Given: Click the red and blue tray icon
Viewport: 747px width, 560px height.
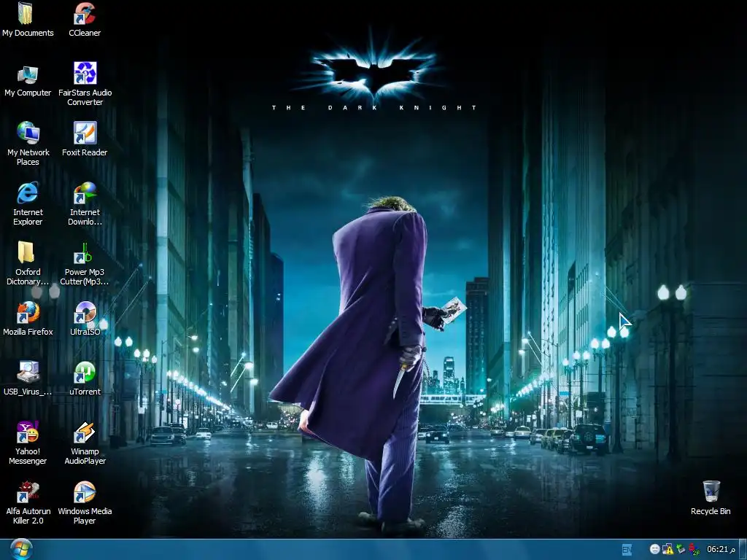Looking at the screenshot, I should point(694,550).
